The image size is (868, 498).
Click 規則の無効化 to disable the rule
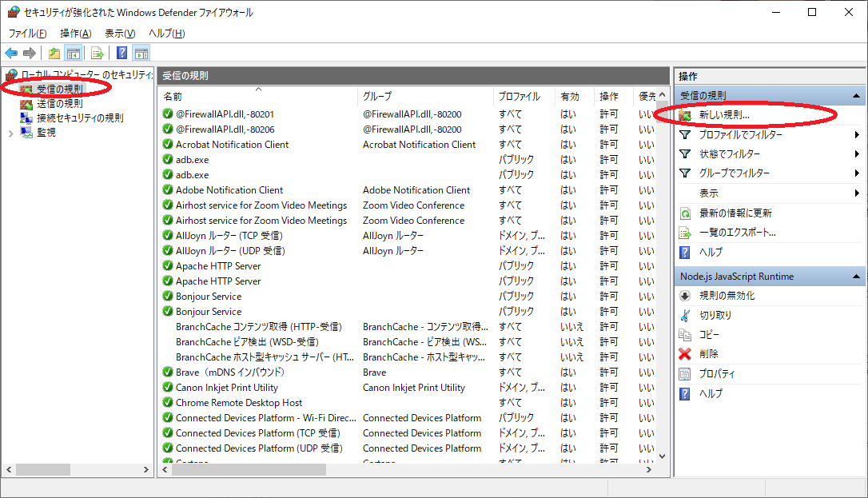coord(727,296)
